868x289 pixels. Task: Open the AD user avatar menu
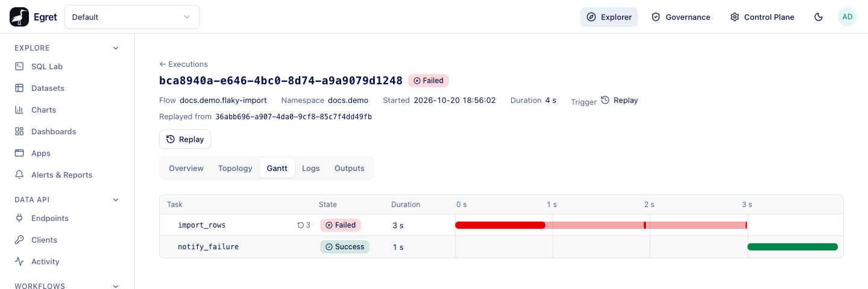tap(848, 17)
